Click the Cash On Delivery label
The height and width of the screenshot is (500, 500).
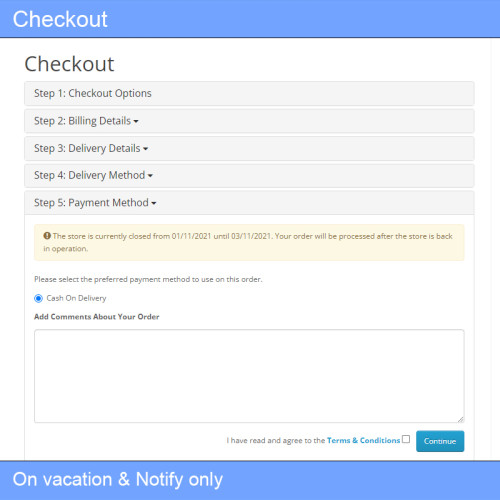(76, 298)
